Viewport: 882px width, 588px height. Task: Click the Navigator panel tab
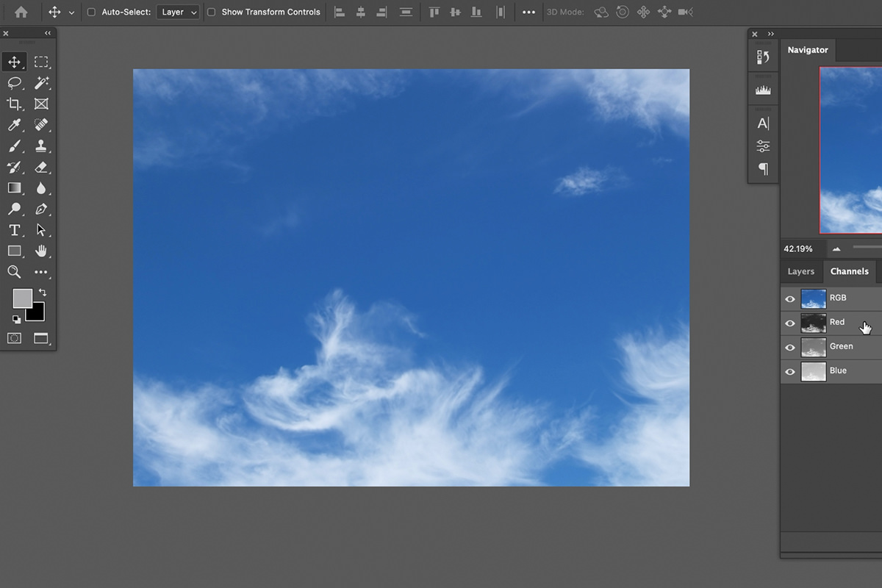pyautogui.click(x=808, y=49)
